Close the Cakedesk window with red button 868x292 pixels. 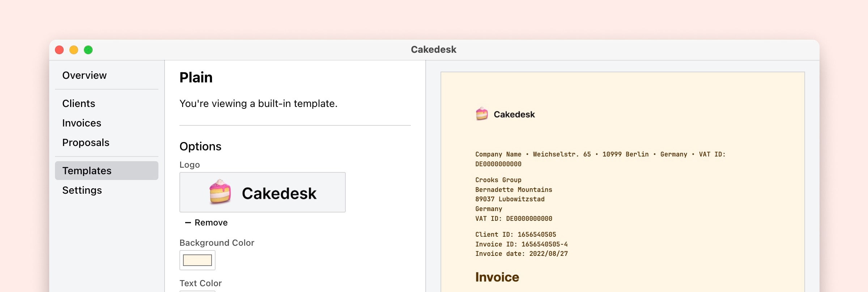pos(59,50)
